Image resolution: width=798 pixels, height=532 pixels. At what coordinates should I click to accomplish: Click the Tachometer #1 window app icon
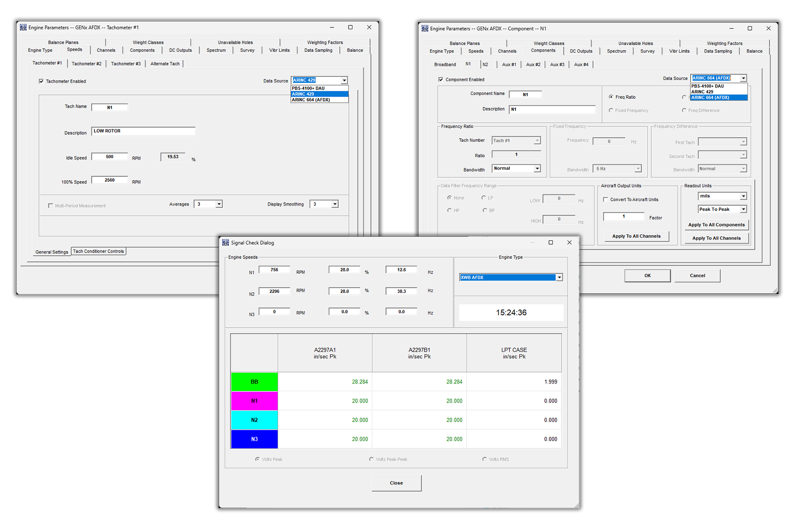[x=23, y=27]
